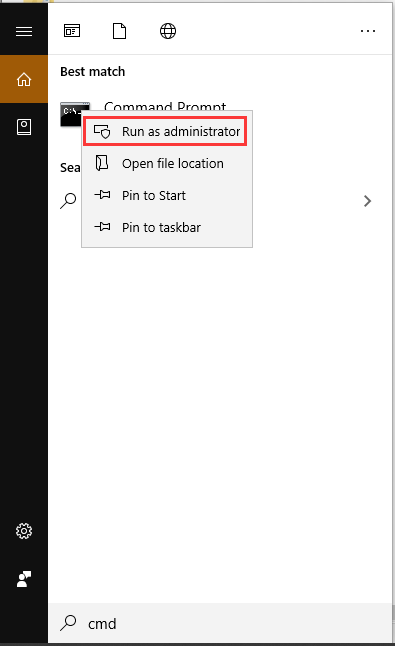Open the more options ellipsis
This screenshot has height=646, width=395.
tap(367, 31)
